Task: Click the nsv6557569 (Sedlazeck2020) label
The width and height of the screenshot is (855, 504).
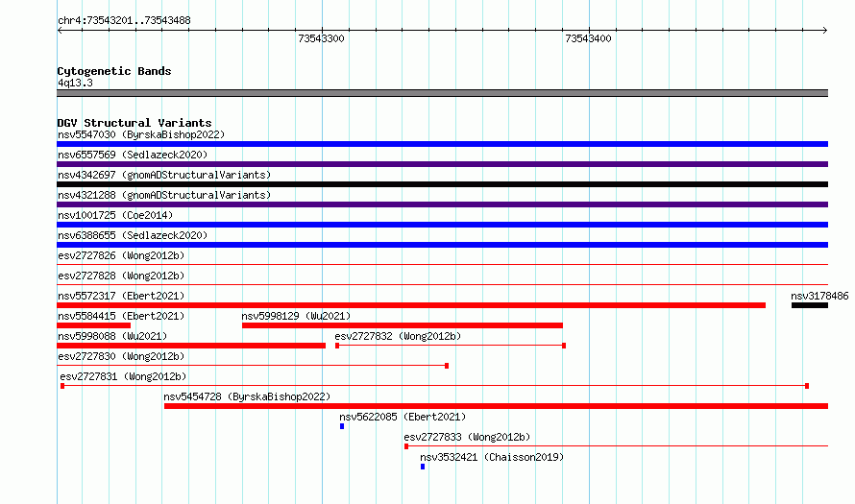Action: pyautogui.click(x=133, y=155)
